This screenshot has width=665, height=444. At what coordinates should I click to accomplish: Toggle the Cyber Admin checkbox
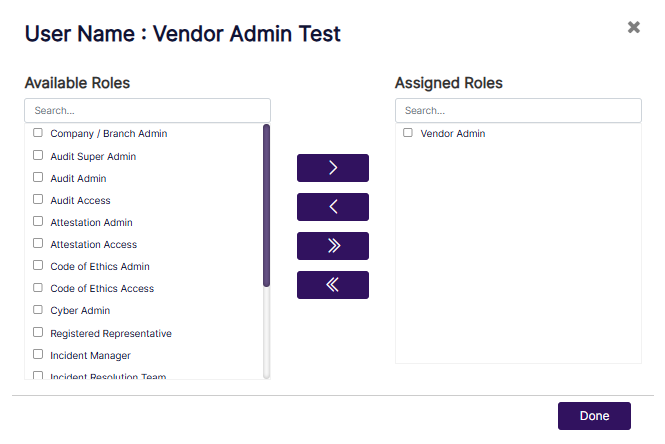point(38,310)
